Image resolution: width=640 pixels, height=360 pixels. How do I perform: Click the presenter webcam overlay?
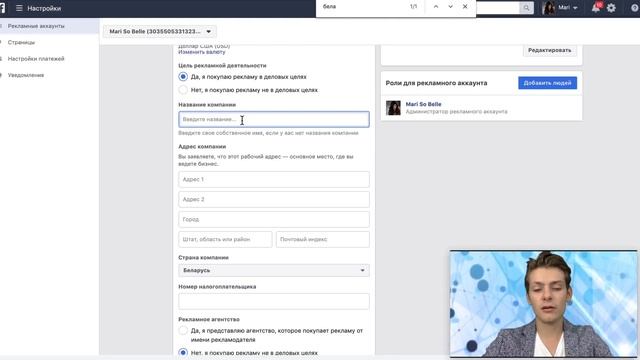click(x=543, y=304)
